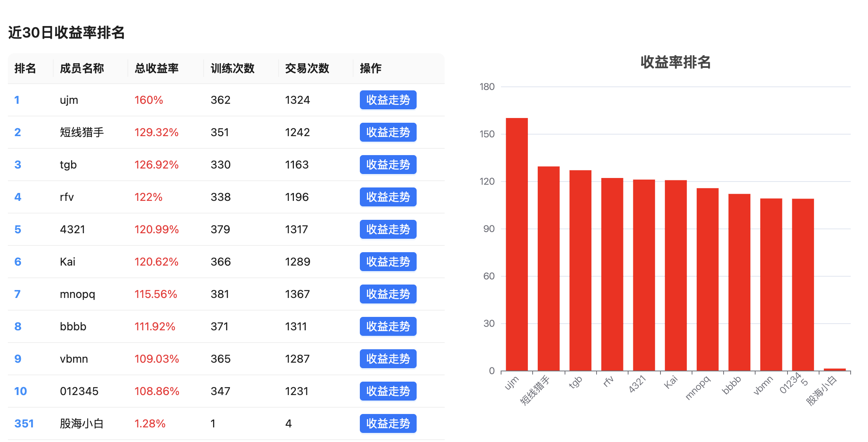Click the tiny 股海小白 bar in chart

click(835, 370)
